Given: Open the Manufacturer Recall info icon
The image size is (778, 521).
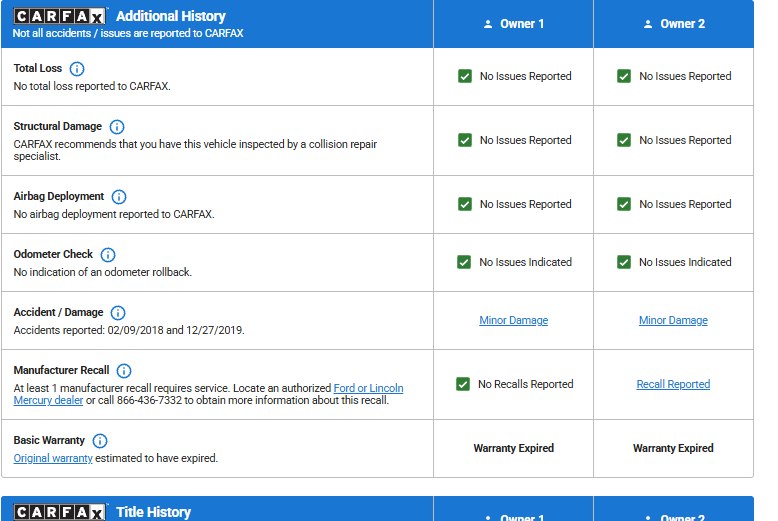Looking at the screenshot, I should (124, 371).
